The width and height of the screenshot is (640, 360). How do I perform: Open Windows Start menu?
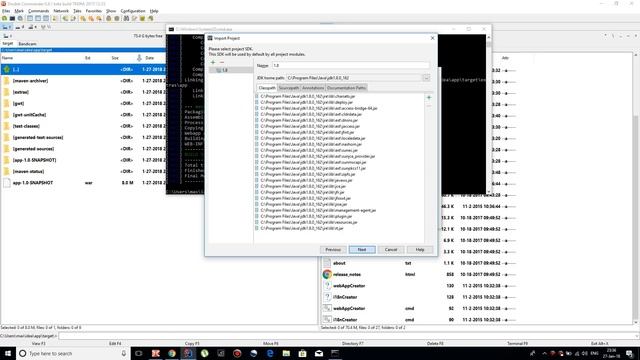click(8, 353)
